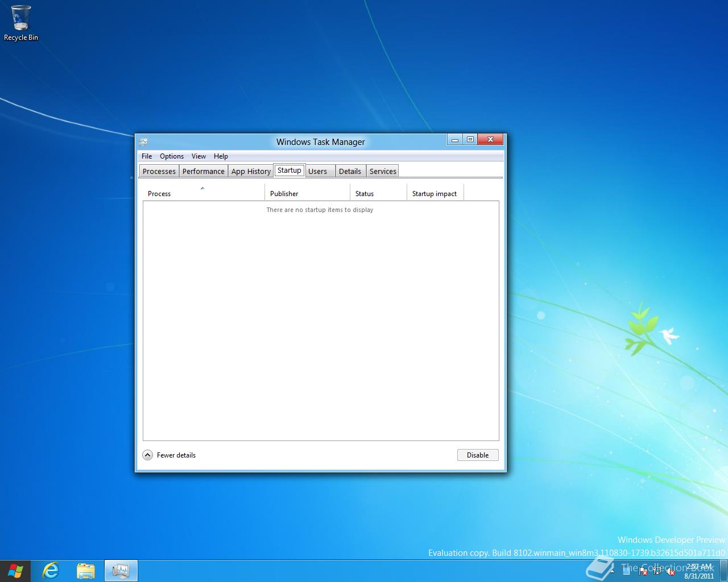Select the Startup tab

pos(289,170)
